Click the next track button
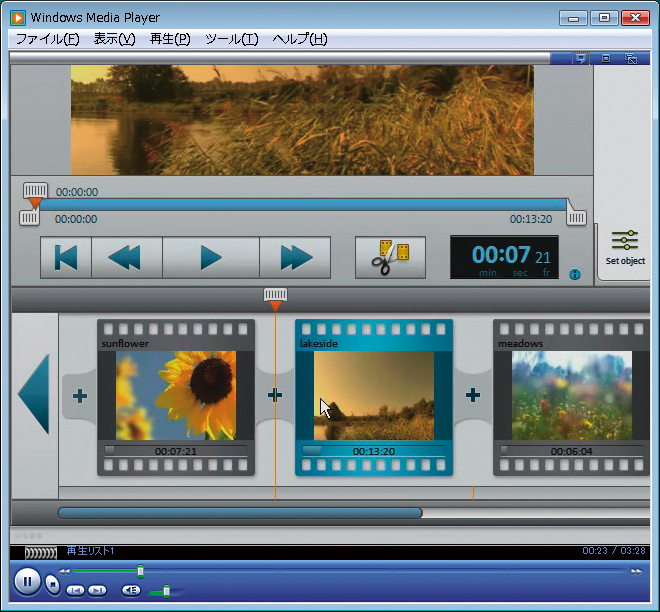 click(97, 591)
